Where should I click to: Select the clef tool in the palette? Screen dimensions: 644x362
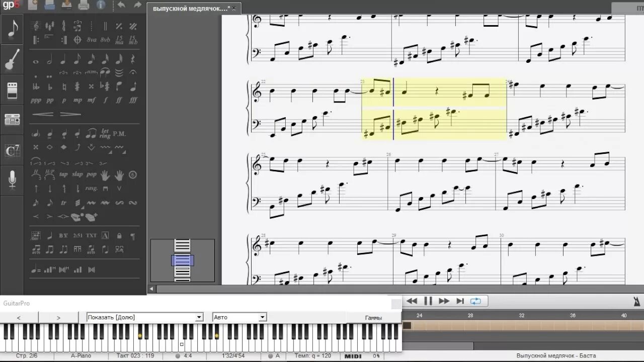coord(36,26)
